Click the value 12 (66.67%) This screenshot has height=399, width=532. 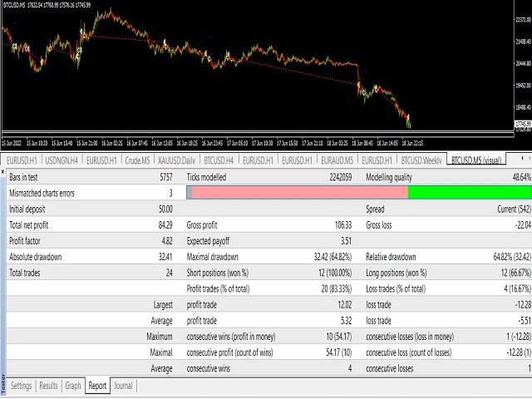coord(516,273)
